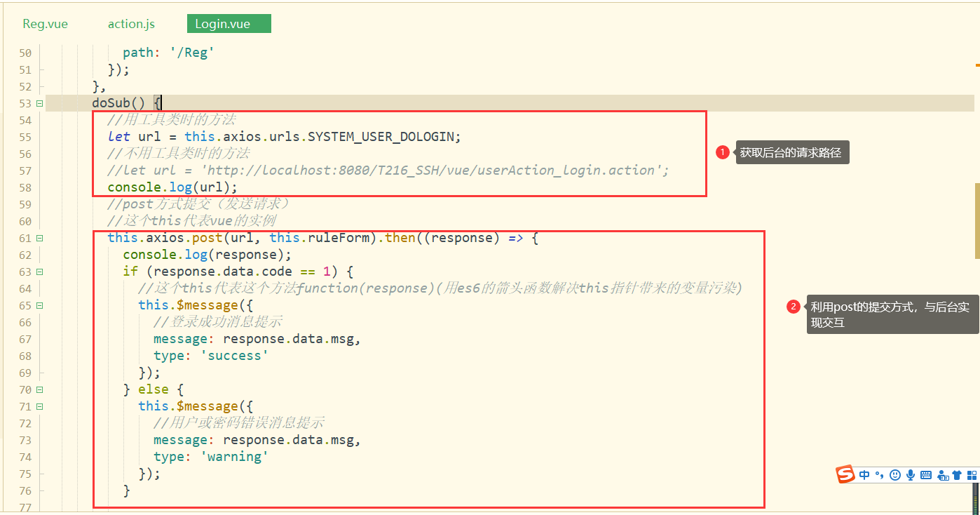
Task: Select the Login.vue tab
Action: click(x=229, y=24)
